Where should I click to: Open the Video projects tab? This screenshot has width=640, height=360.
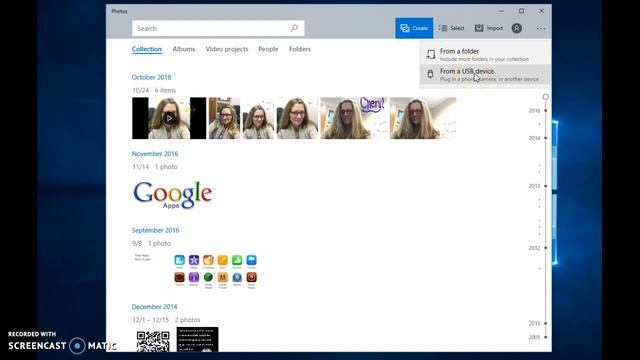(227, 49)
